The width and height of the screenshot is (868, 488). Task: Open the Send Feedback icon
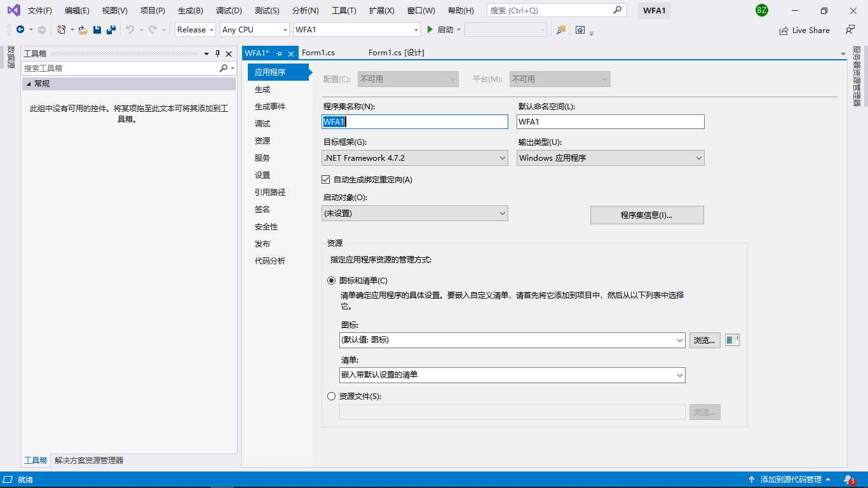850,30
